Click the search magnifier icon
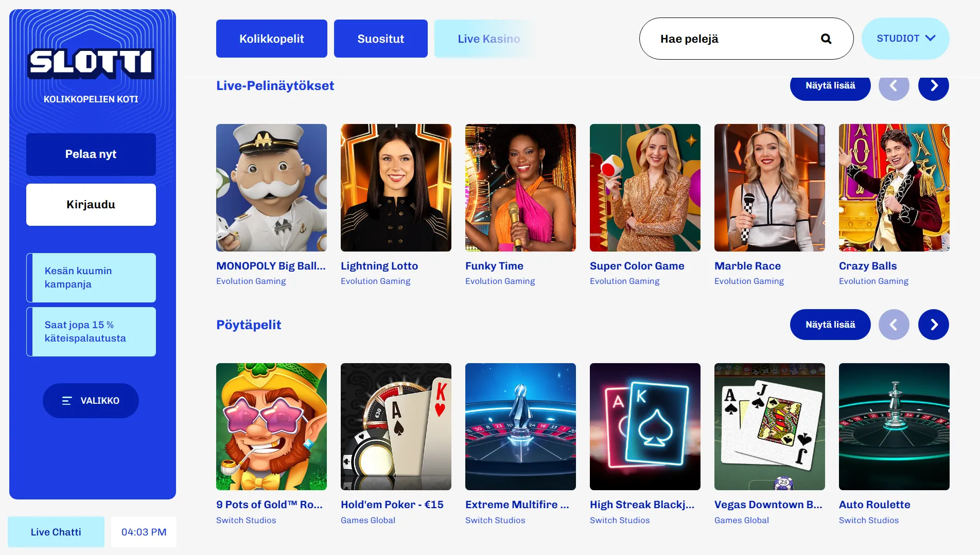This screenshot has height=555, width=980. point(827,38)
